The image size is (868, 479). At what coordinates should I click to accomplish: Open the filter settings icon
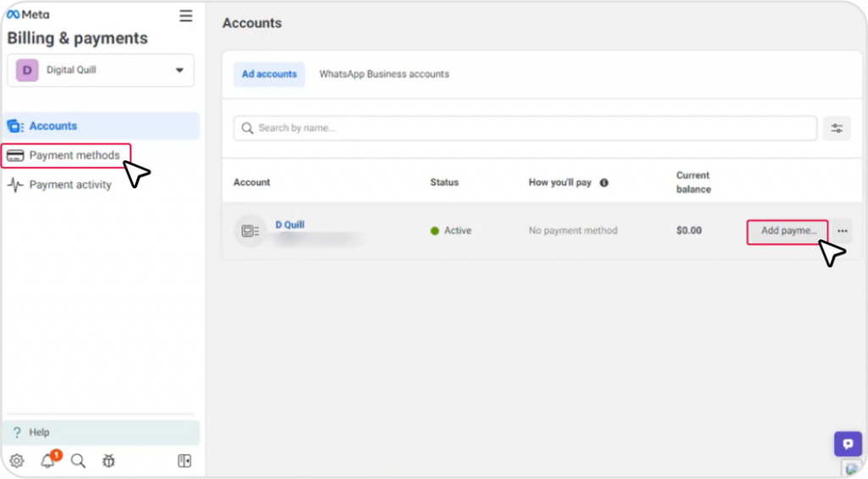pos(837,128)
